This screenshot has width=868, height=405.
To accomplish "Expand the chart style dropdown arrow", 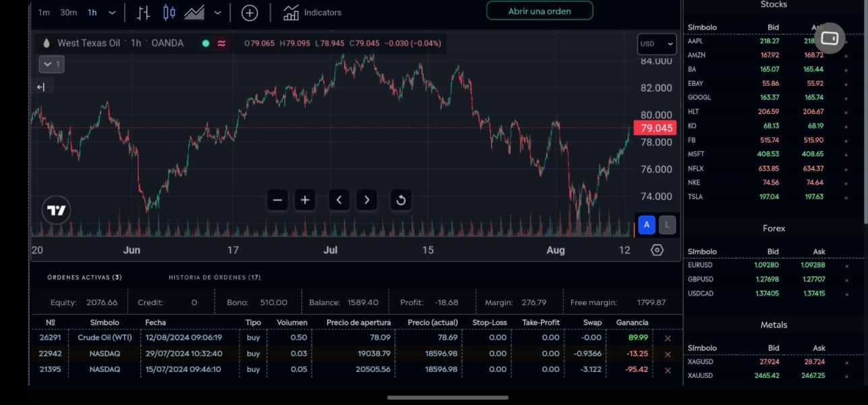I will pyautogui.click(x=217, y=13).
